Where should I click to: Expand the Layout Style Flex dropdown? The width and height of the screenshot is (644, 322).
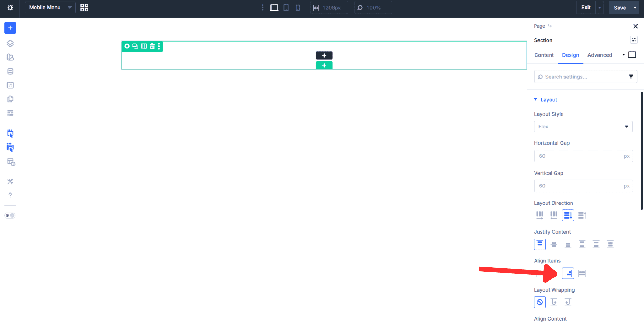coord(583,126)
